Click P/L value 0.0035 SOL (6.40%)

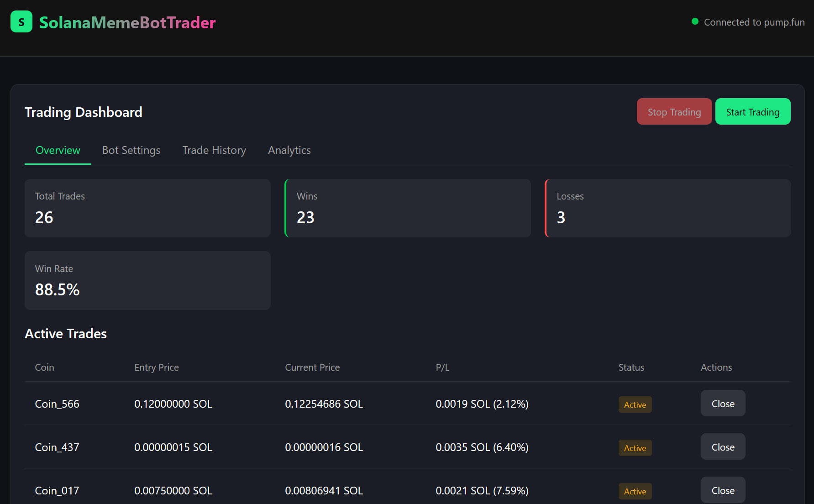tap(482, 447)
